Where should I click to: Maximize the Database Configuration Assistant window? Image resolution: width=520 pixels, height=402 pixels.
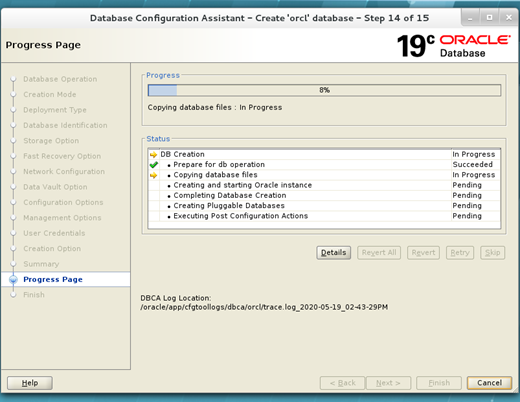pos(489,18)
